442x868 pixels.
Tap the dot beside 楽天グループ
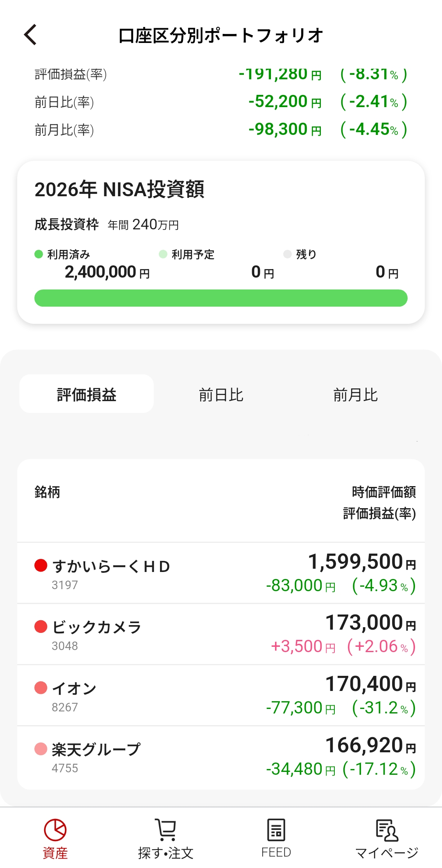pyautogui.click(x=41, y=749)
